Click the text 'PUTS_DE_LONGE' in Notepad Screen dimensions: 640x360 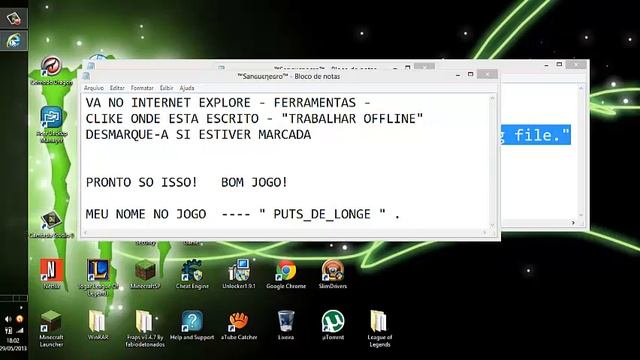322,214
